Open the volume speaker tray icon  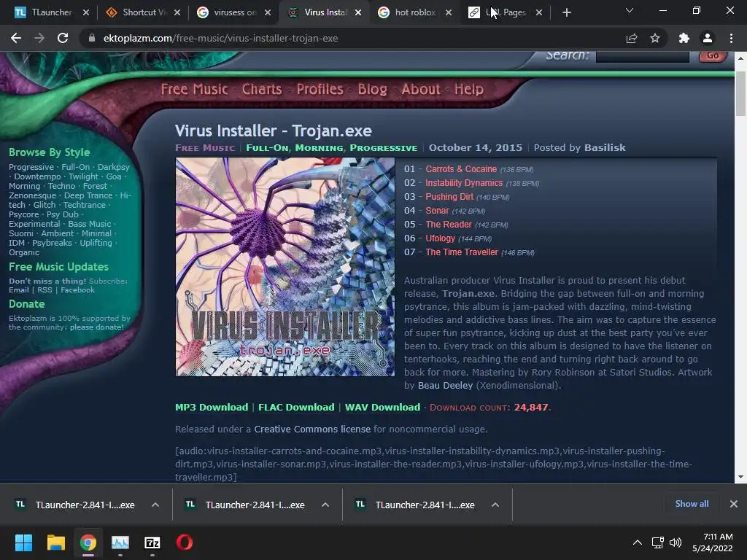676,542
